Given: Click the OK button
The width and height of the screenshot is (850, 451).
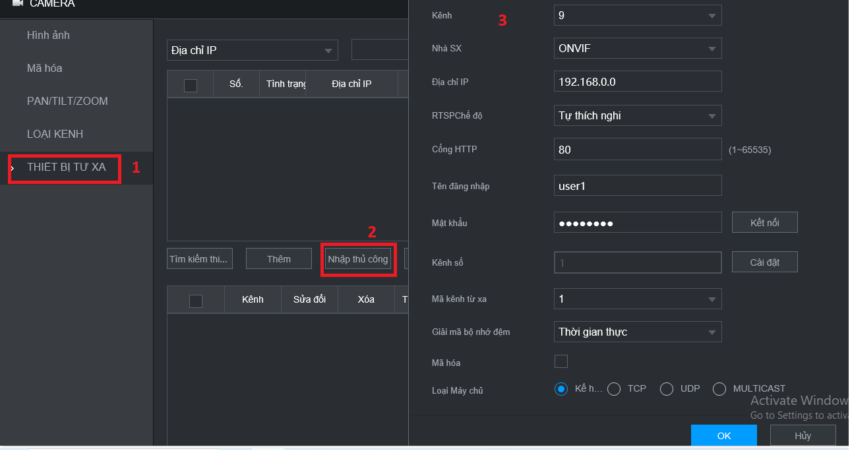Looking at the screenshot, I should [x=724, y=436].
